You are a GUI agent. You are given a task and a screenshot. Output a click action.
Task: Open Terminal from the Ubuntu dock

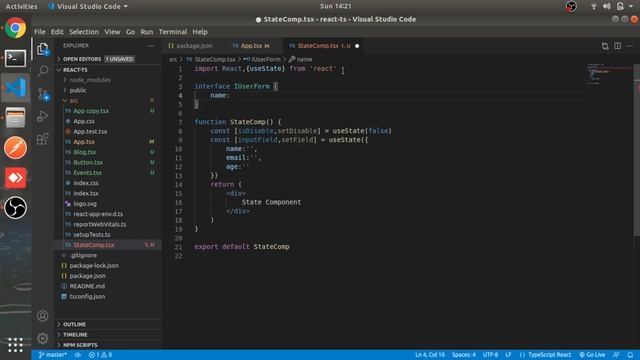tap(16, 58)
